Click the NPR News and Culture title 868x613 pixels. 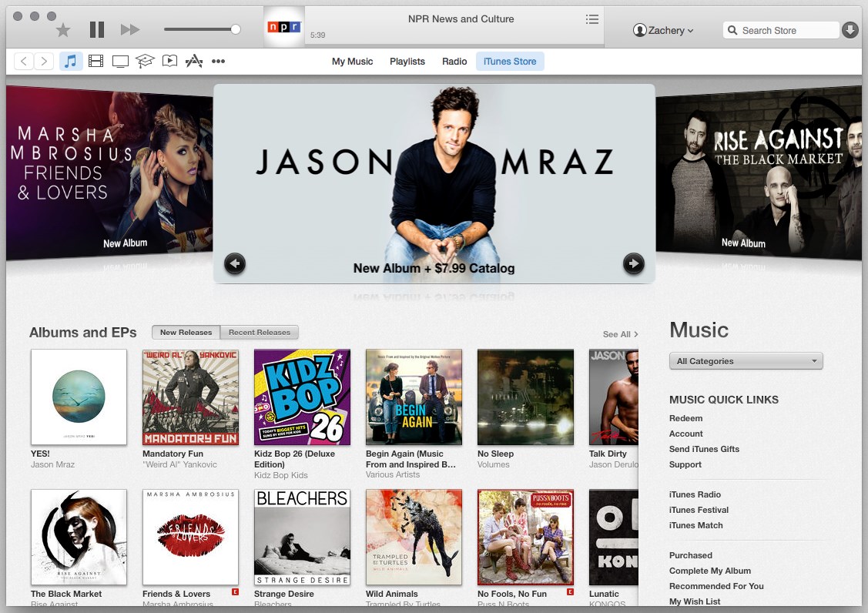point(461,18)
